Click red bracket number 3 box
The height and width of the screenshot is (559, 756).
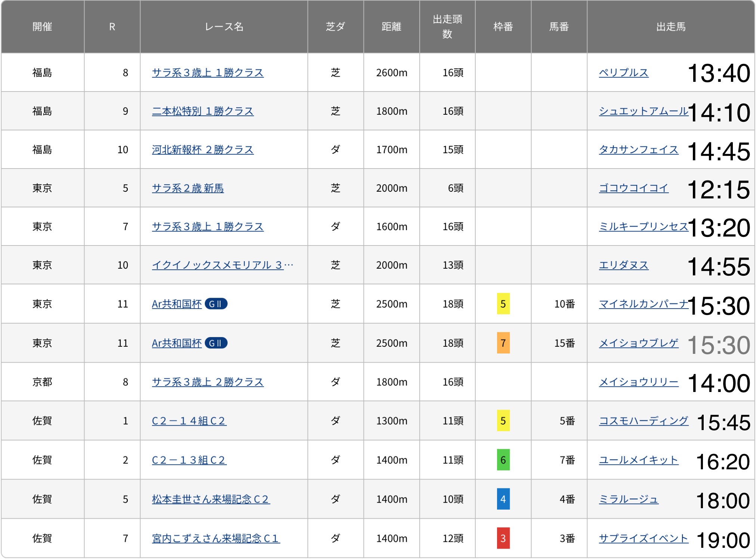pos(503,538)
